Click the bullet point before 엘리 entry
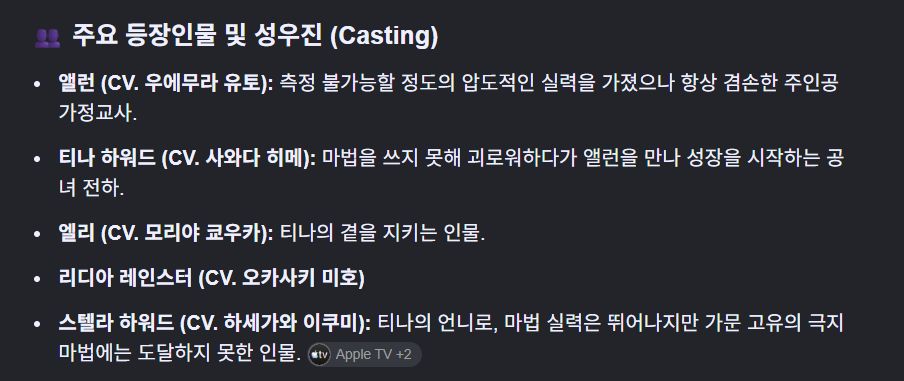This screenshot has height=381, width=904. coord(37,235)
